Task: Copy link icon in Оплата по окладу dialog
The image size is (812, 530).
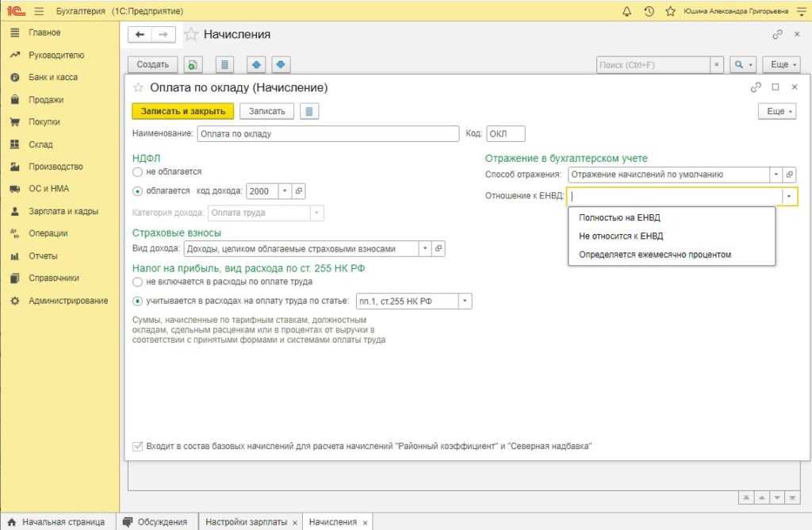Action: coord(756,87)
